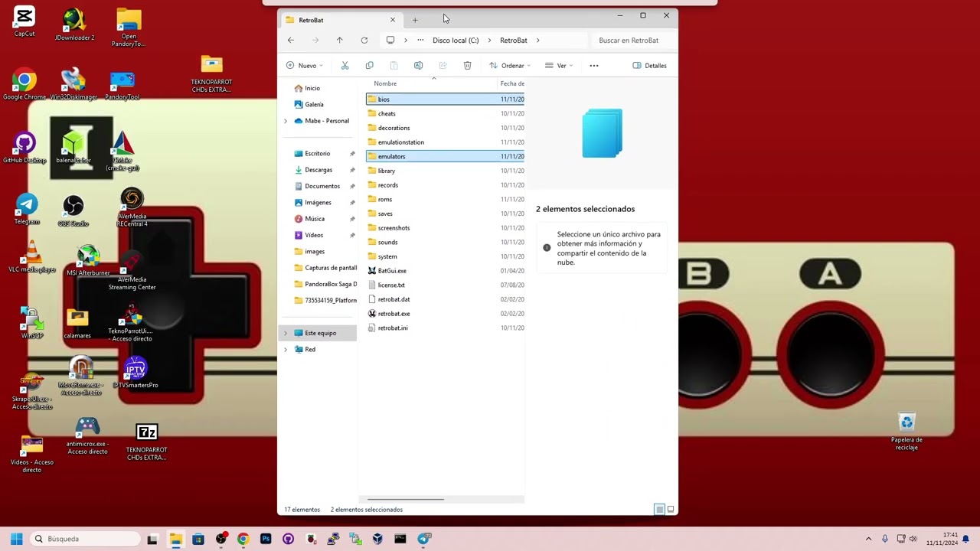Switch to details view icon in the status bar
This screenshot has height=551, width=980.
659,510
